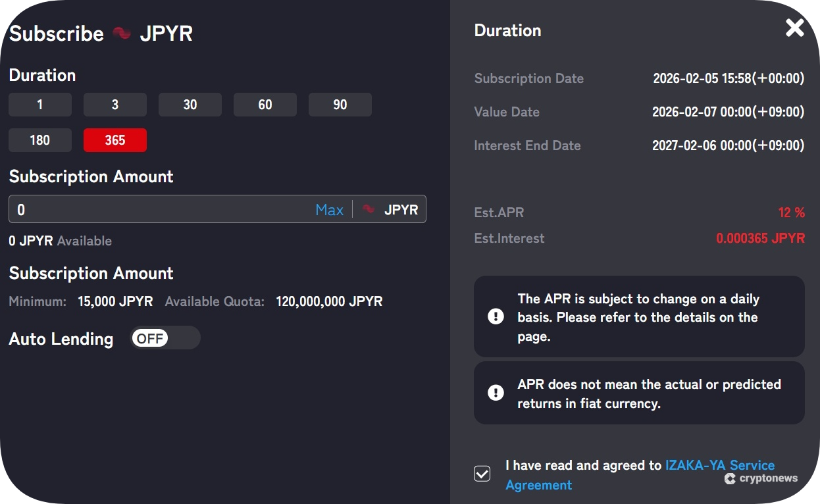Open the IZAKA-YA Service Agreement link
Screen dimensions: 820x504
click(640, 475)
